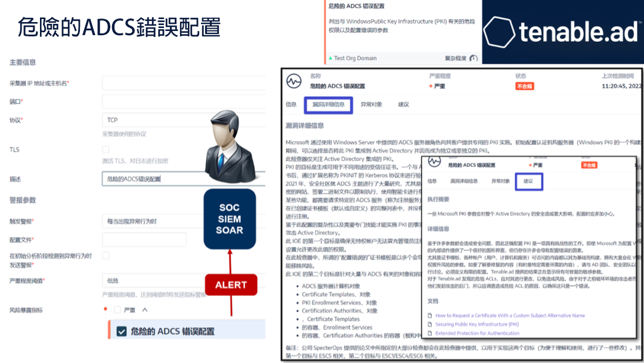
Task: Open the 触发警报 dropdown
Action: tap(184, 221)
